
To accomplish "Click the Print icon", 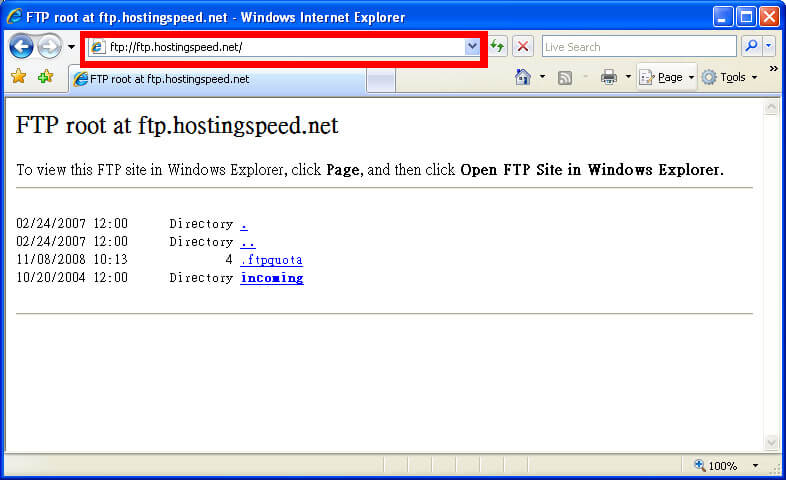I will [609, 77].
